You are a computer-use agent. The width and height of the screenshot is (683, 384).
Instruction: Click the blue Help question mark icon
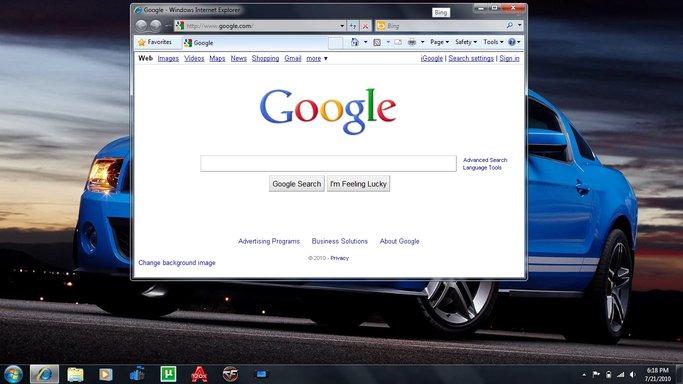pos(512,42)
